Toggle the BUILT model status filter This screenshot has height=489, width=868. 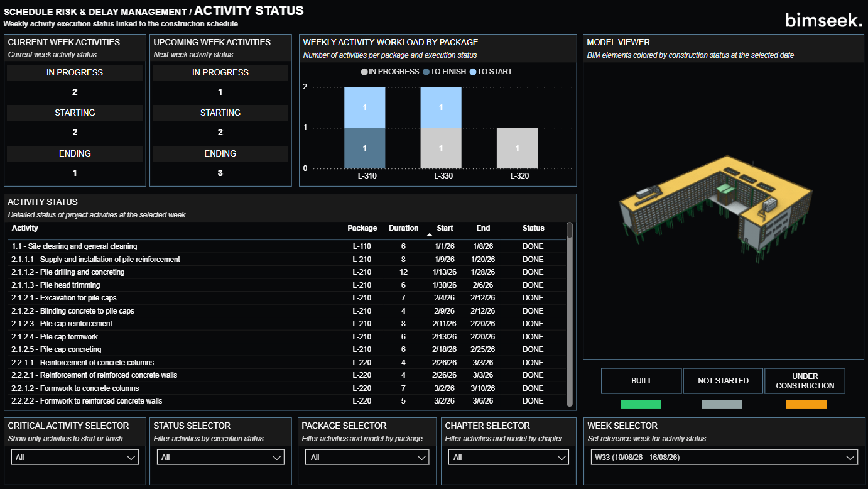click(x=641, y=381)
